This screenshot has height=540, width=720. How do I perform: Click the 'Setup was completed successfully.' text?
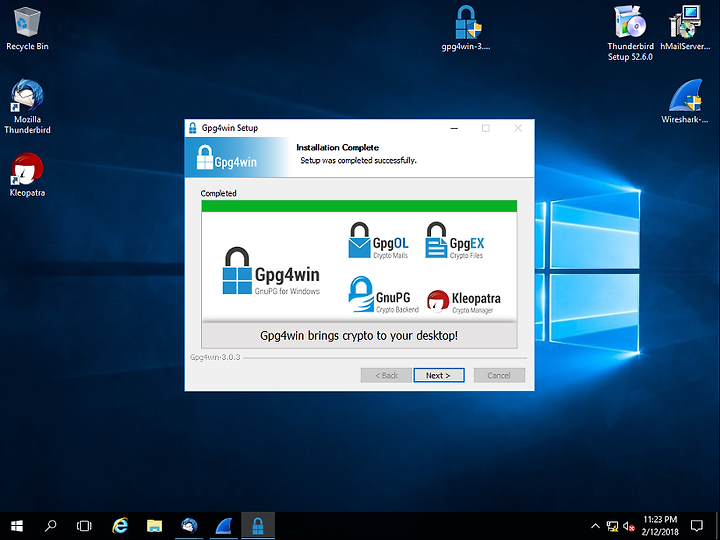358,160
